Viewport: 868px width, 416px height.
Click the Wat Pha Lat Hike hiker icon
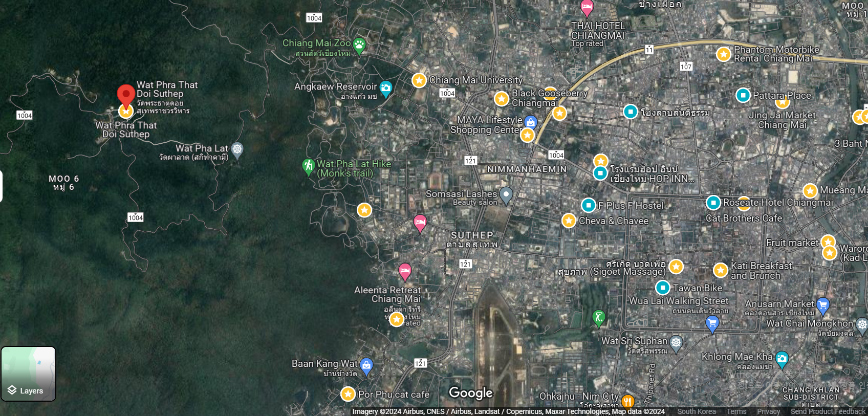tap(308, 166)
